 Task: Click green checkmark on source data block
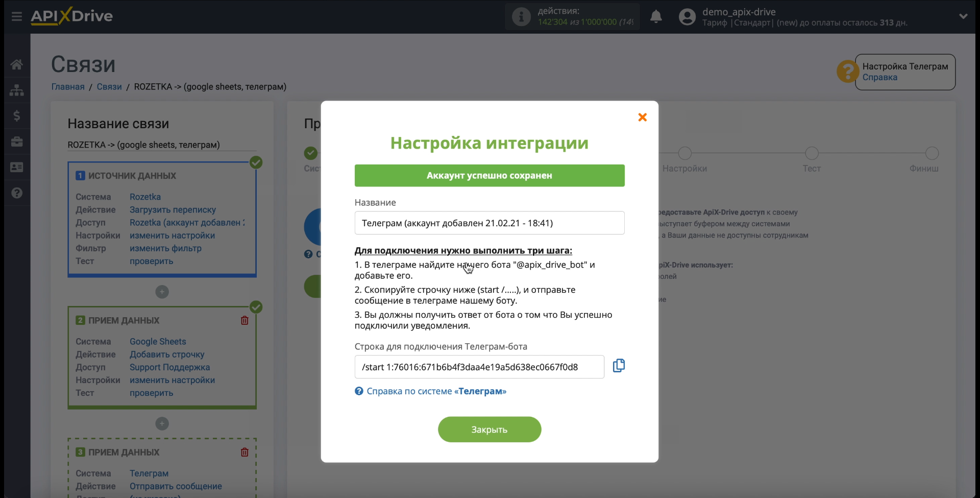click(x=256, y=162)
